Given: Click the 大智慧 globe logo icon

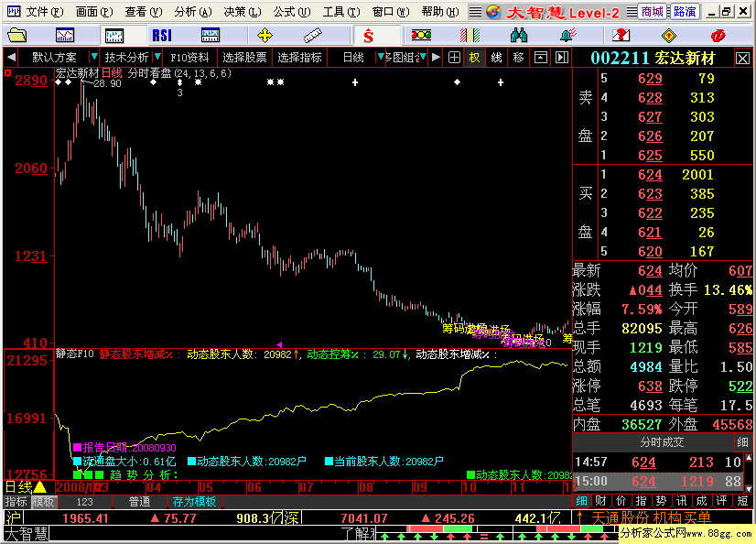Looking at the screenshot, I should tap(493, 12).
